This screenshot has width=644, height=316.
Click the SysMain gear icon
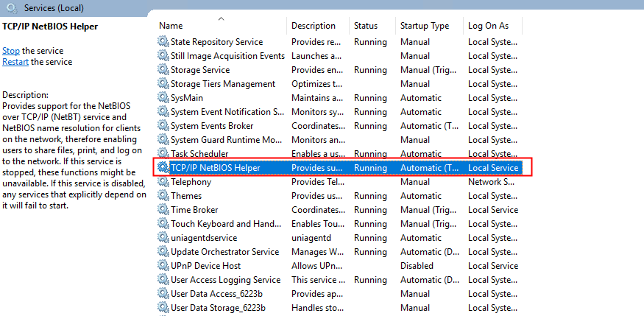point(163,98)
